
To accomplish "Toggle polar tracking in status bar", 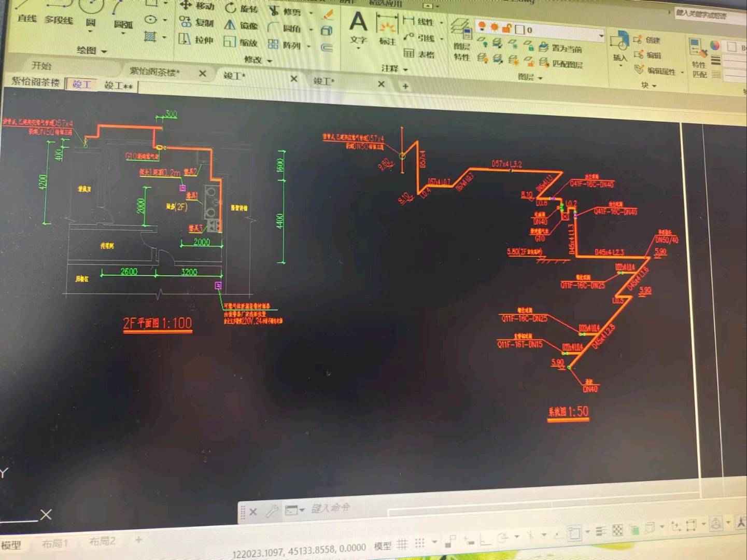I will 502,538.
